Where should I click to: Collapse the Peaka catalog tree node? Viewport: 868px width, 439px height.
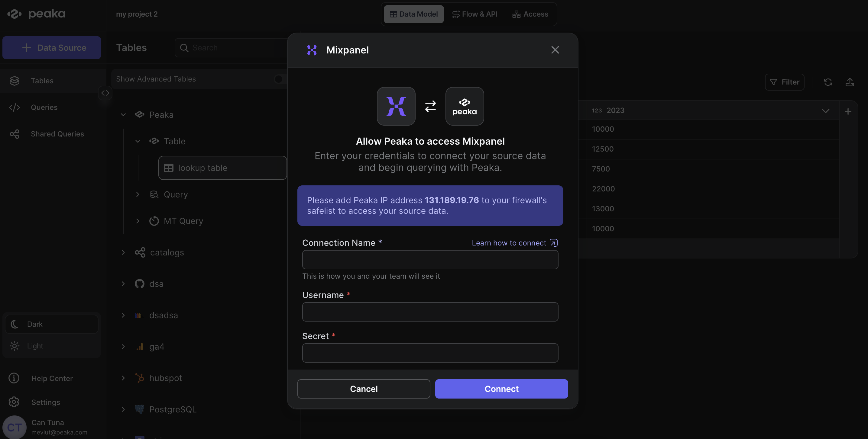123,115
